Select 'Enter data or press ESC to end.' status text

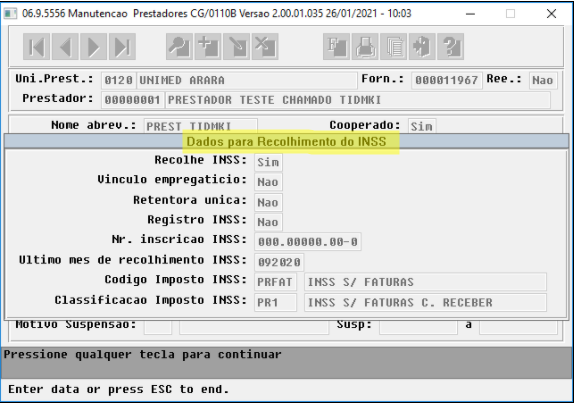tap(118, 389)
